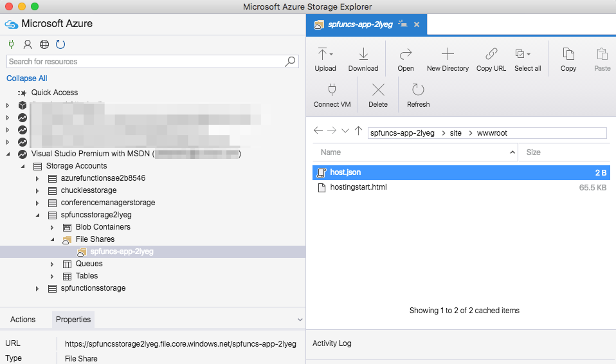This screenshot has height=364, width=616.
Task: Go forward with the right arrow
Action: (332, 131)
